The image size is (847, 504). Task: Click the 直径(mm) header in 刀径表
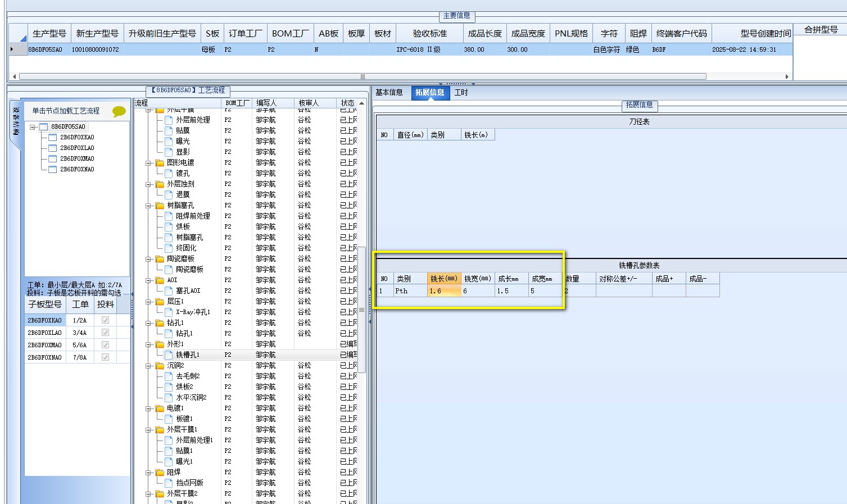pos(410,135)
